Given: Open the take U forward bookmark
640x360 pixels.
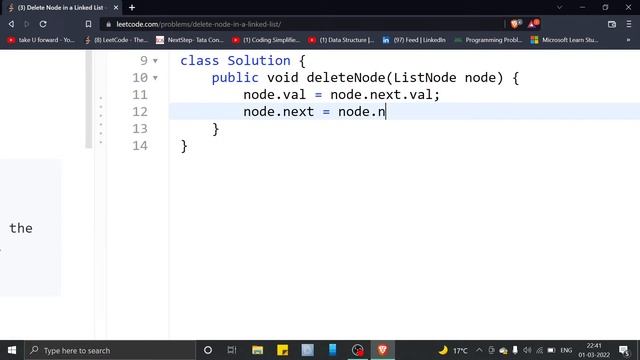Looking at the screenshot, I should (41, 40).
